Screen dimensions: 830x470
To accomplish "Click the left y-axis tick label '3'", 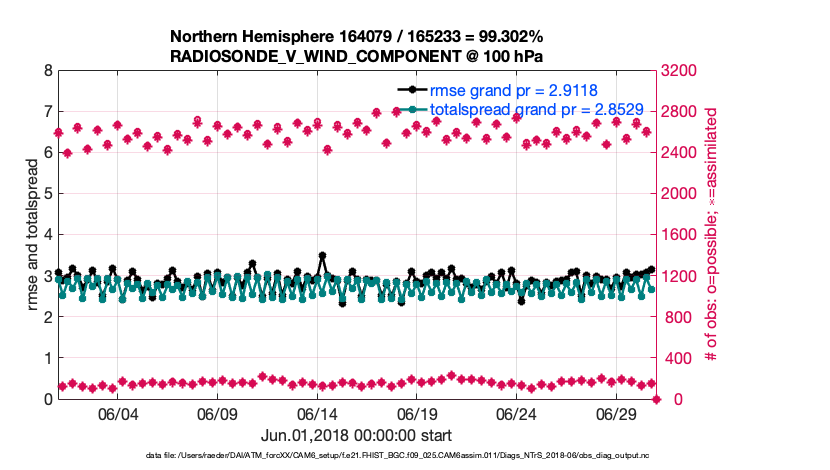I will (x=48, y=276).
